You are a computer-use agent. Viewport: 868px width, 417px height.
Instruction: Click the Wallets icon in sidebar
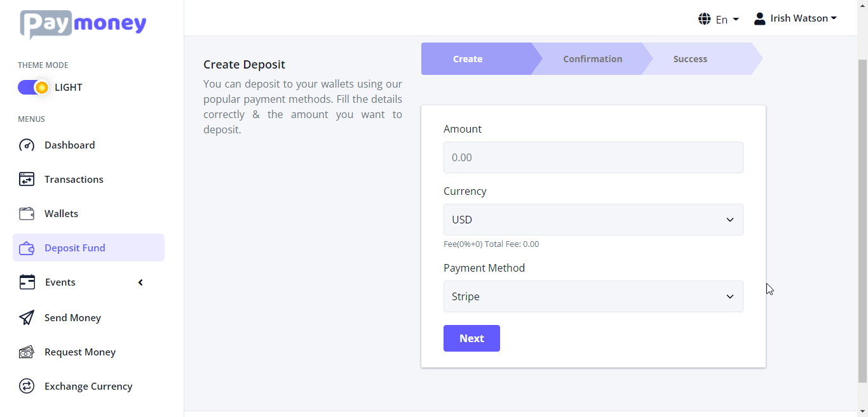[27, 214]
